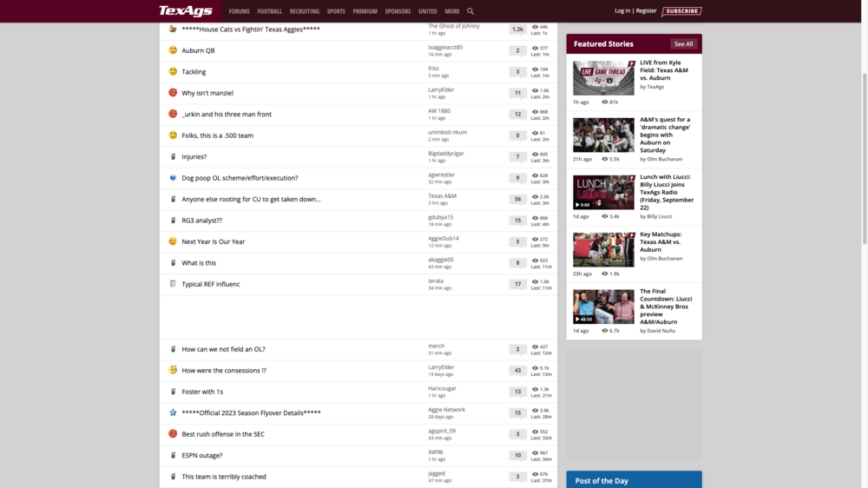Open thread 'Why isn't manziel'

(207, 93)
